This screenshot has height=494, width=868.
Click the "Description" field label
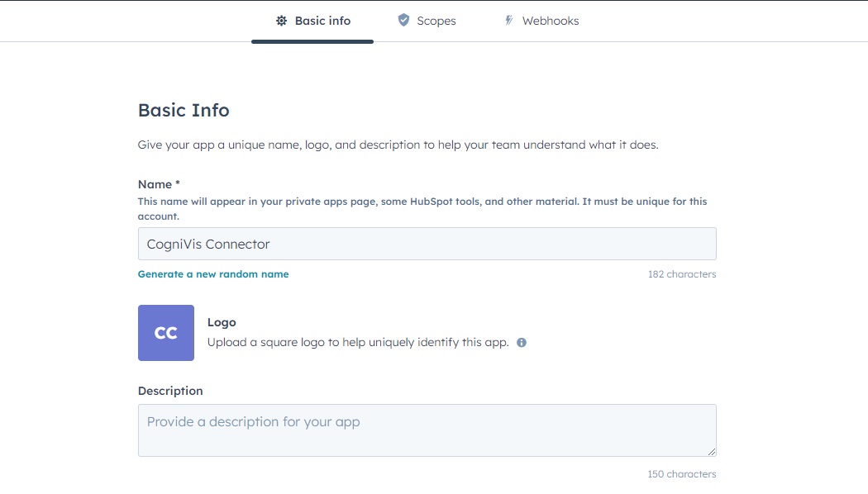170,391
